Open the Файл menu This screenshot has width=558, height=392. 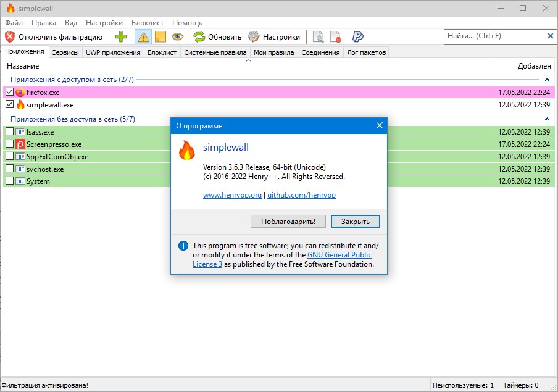point(14,23)
